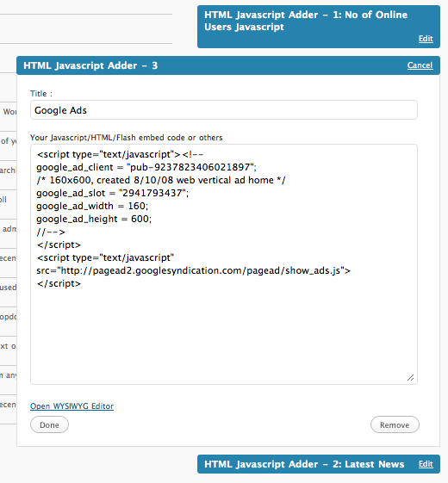This screenshot has height=483, width=448.
Task: Select the No of Online Users widget title
Action: click(x=306, y=21)
